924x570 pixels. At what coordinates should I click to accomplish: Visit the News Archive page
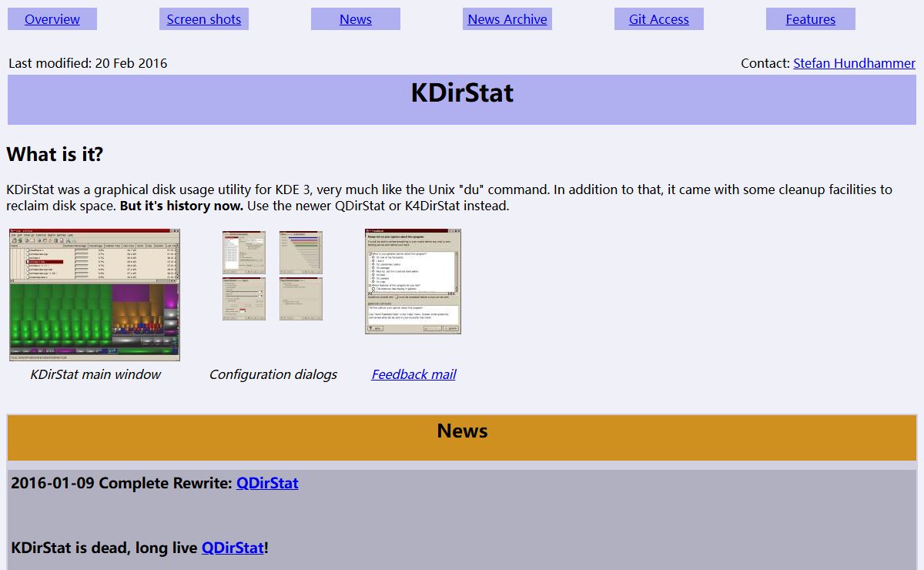point(507,19)
